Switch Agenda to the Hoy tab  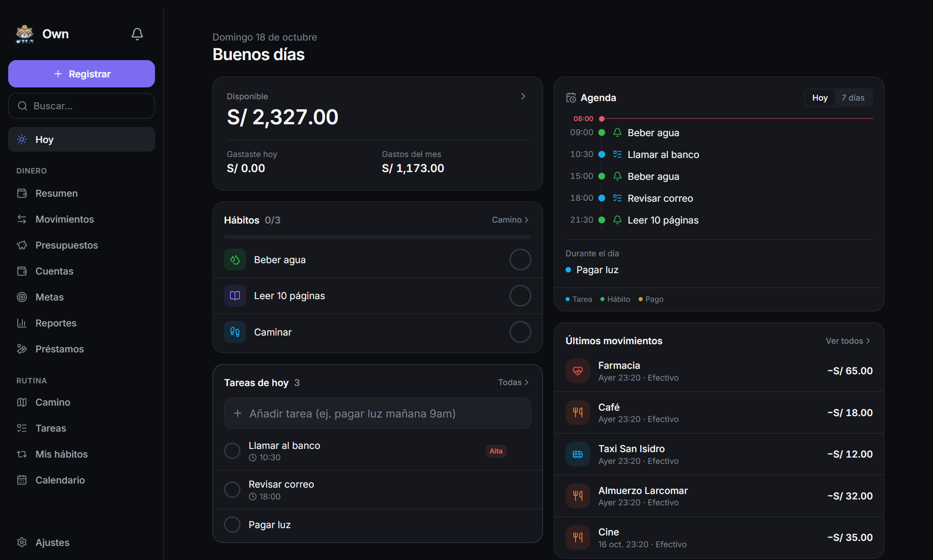820,98
